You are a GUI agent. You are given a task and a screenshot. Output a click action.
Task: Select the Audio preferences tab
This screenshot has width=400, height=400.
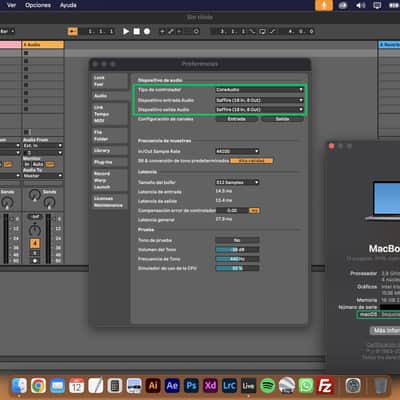109,96
